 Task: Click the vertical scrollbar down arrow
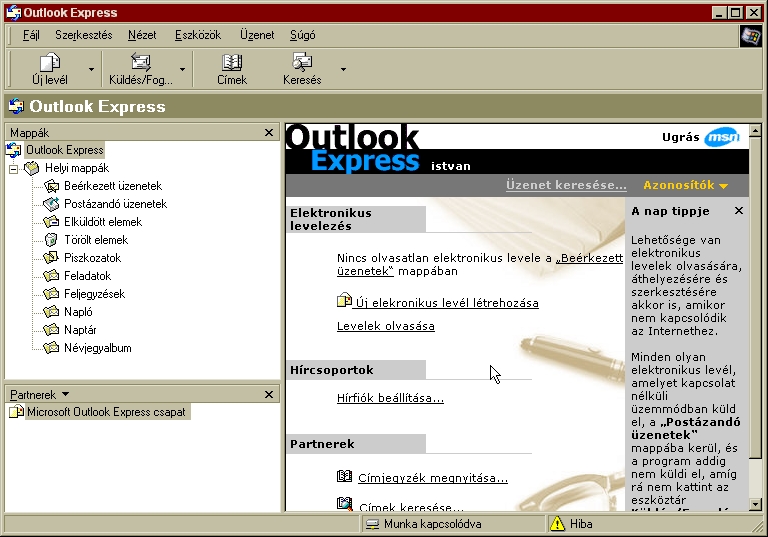(x=756, y=504)
